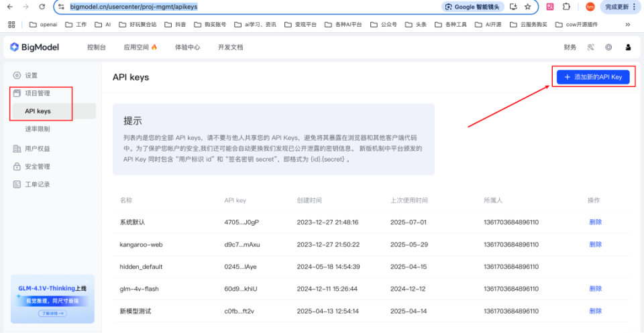Open the 抖音 bookmark folder
Screen dimensions: 644x333
(175, 25)
